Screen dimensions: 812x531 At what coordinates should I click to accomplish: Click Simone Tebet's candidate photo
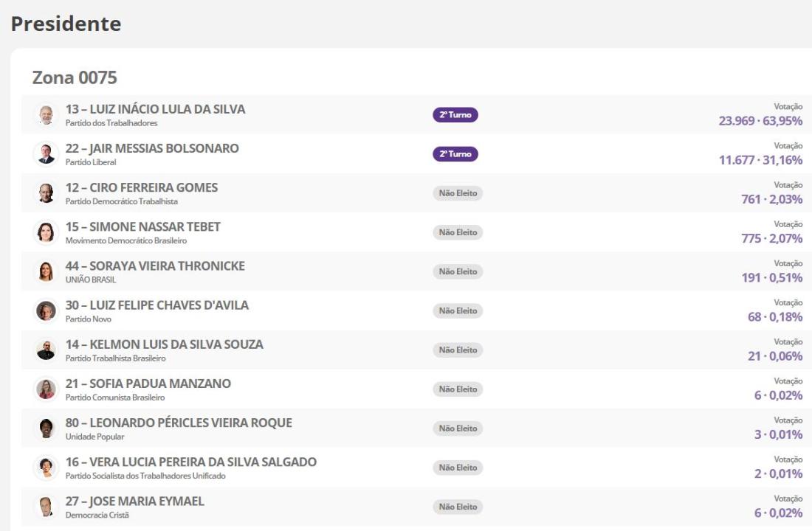pos(46,232)
